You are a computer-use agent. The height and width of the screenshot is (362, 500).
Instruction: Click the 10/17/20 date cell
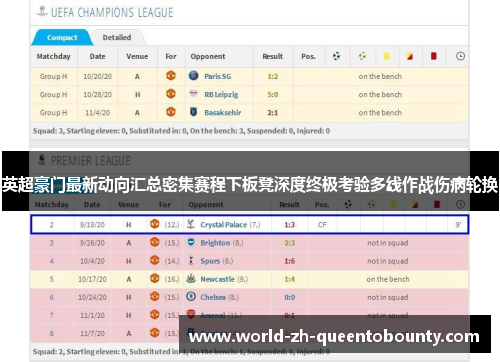click(x=92, y=279)
